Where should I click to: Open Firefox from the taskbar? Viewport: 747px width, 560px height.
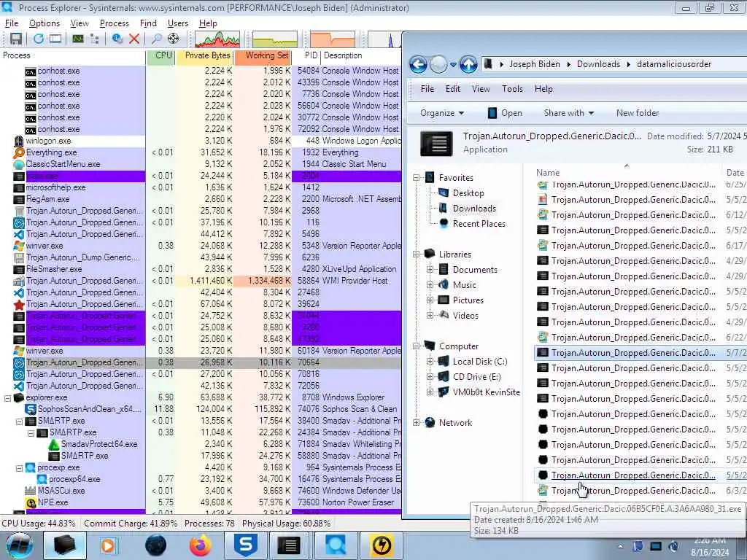pos(200,545)
